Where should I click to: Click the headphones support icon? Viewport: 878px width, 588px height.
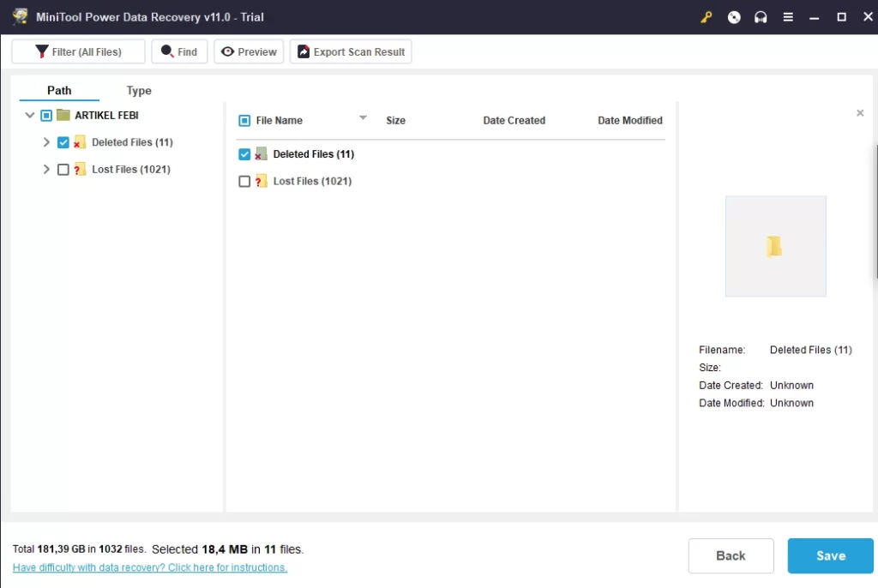[761, 17]
